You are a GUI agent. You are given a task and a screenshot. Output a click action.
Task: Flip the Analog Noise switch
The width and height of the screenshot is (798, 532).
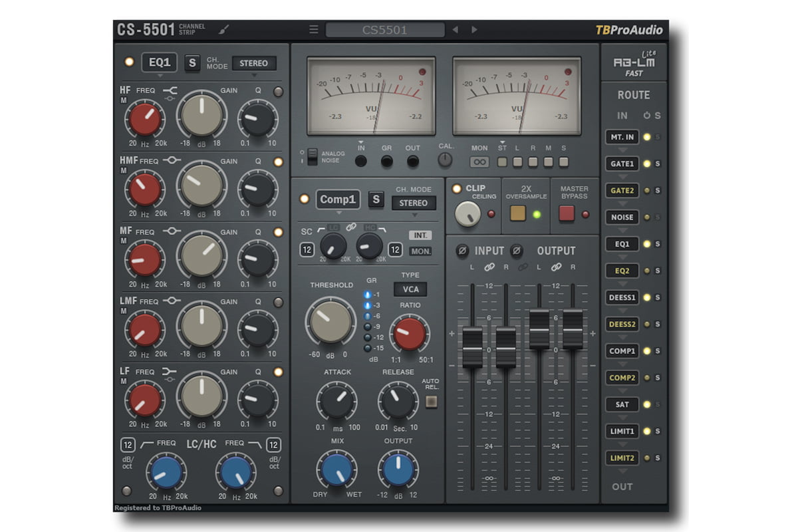[x=312, y=156]
